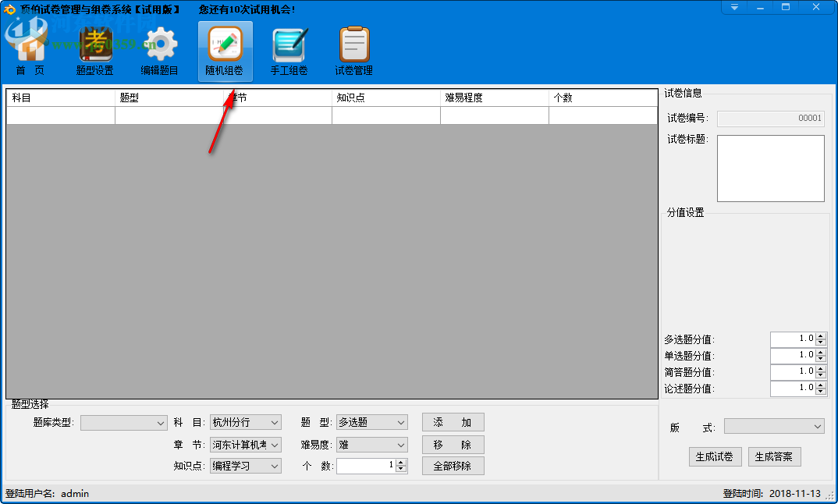This screenshot has height=504, width=838.
Task: Click the 科目 column header
Action: (x=60, y=98)
